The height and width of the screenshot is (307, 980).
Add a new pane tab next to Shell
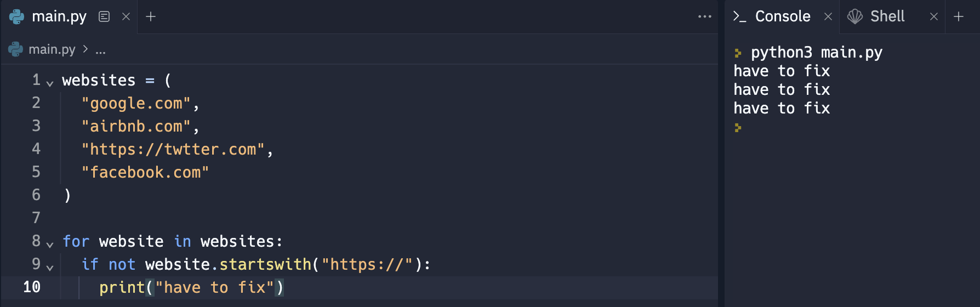[959, 16]
